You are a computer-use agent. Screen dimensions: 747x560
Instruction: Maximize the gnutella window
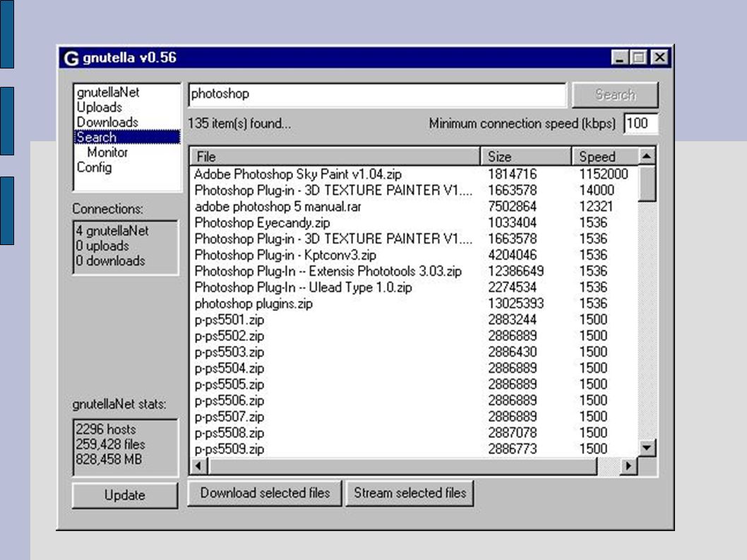[x=638, y=58]
